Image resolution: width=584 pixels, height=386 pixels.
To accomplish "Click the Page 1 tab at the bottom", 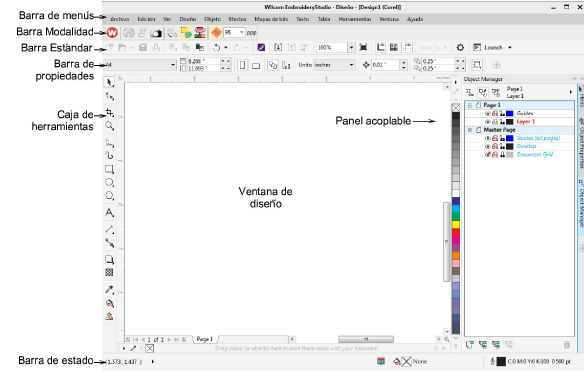I will (204, 339).
